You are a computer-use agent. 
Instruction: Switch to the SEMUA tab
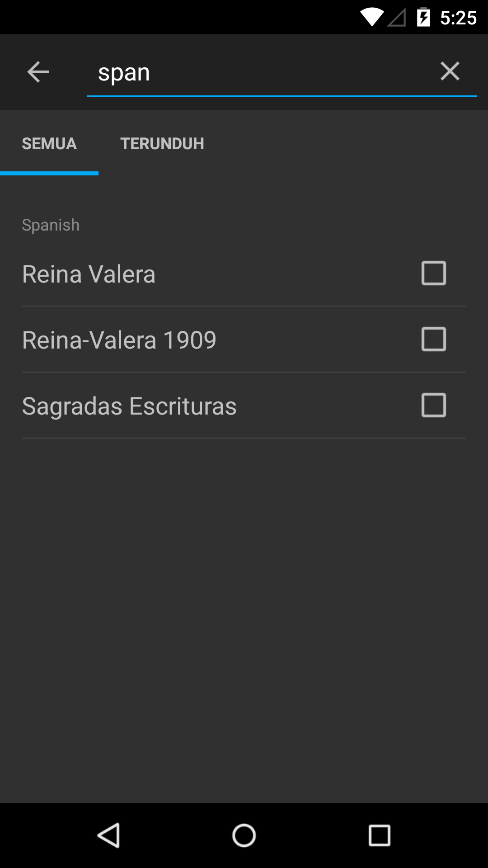[49, 144]
